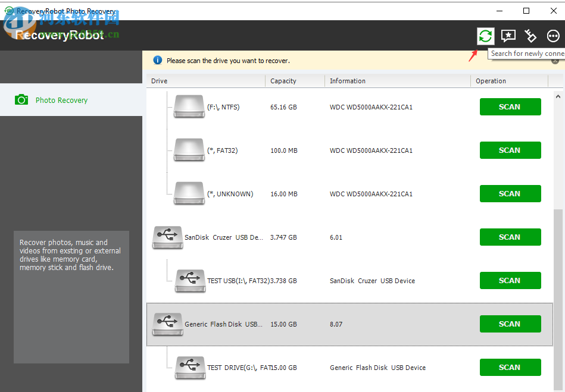Image resolution: width=565 pixels, height=392 pixels.
Task: Scan the UNKNOWN 16.00 MB partition
Action: [x=510, y=194]
